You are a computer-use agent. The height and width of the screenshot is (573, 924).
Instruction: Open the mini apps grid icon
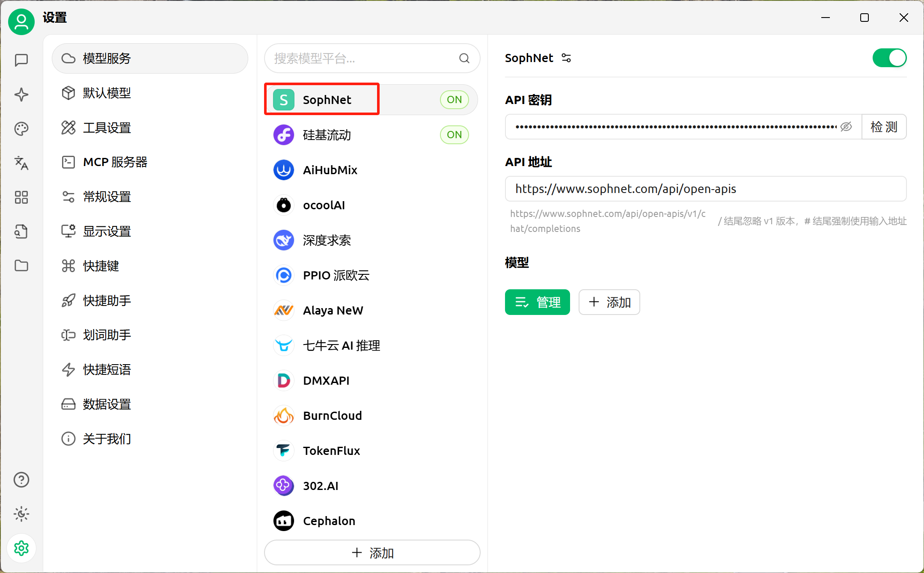(x=21, y=197)
